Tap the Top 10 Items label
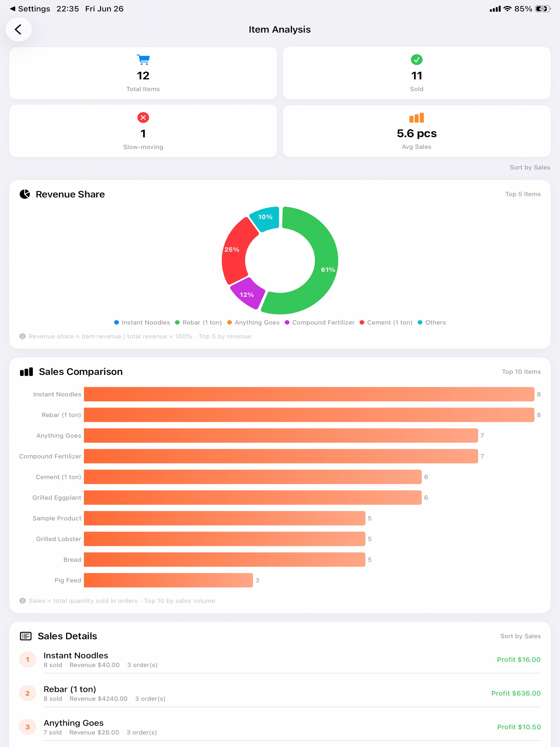The height and width of the screenshot is (747, 560). (x=521, y=372)
